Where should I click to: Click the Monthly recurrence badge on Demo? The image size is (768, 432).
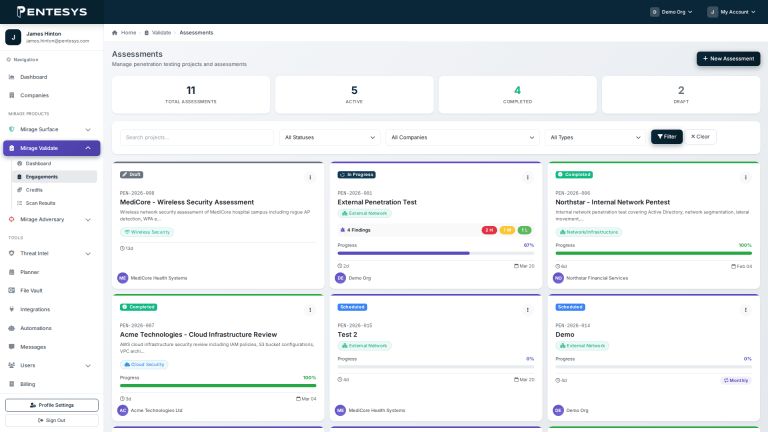[x=736, y=381]
